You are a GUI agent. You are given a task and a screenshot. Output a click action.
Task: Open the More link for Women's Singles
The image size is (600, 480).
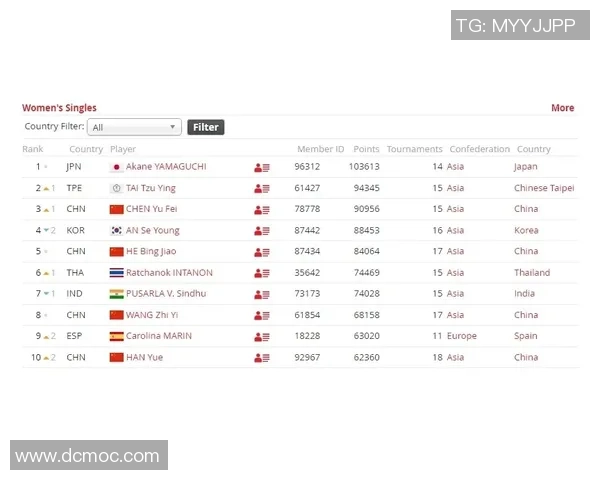pyautogui.click(x=562, y=108)
